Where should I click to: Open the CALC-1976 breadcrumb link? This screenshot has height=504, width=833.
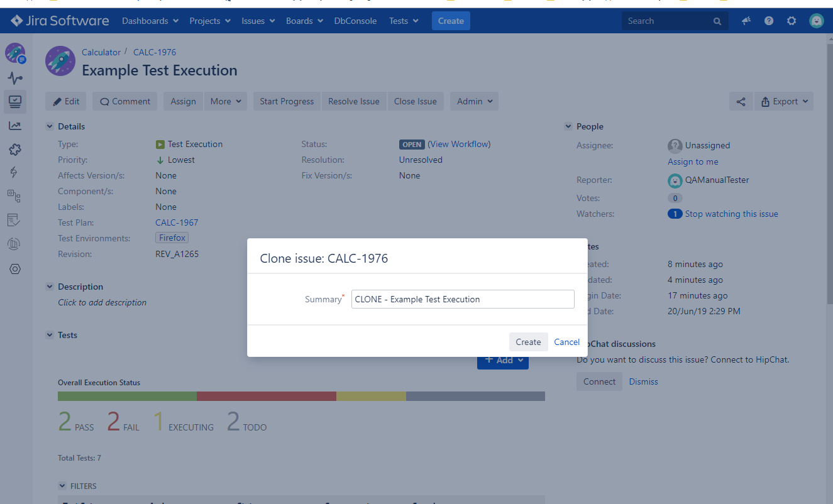click(x=155, y=52)
